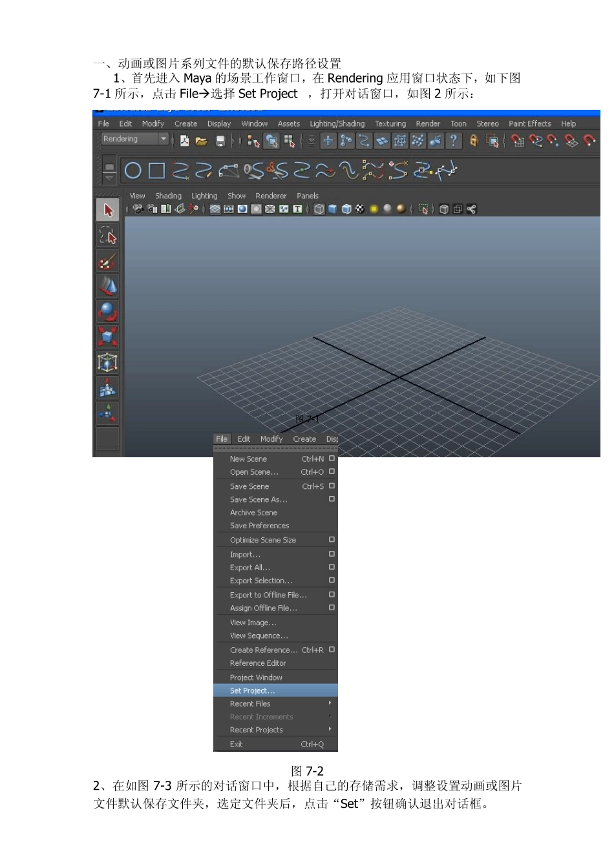Image resolution: width=614 pixels, height=868 pixels.
Task: Open the Stereo menu in the menu bar
Action: click(x=487, y=123)
